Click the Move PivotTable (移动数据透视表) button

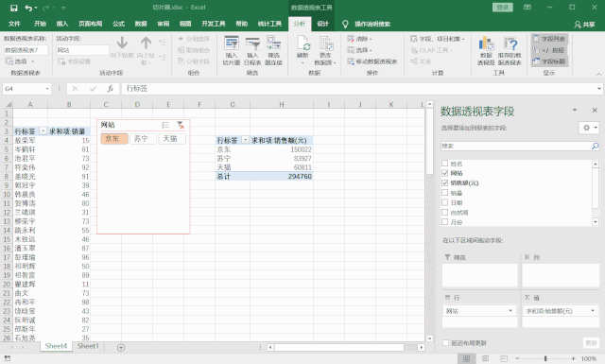(372, 61)
